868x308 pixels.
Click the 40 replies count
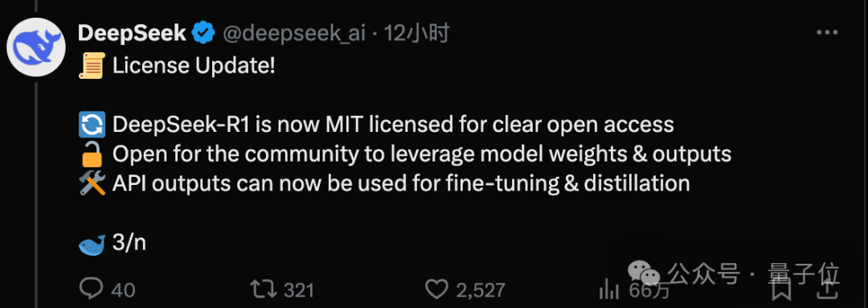(123, 290)
